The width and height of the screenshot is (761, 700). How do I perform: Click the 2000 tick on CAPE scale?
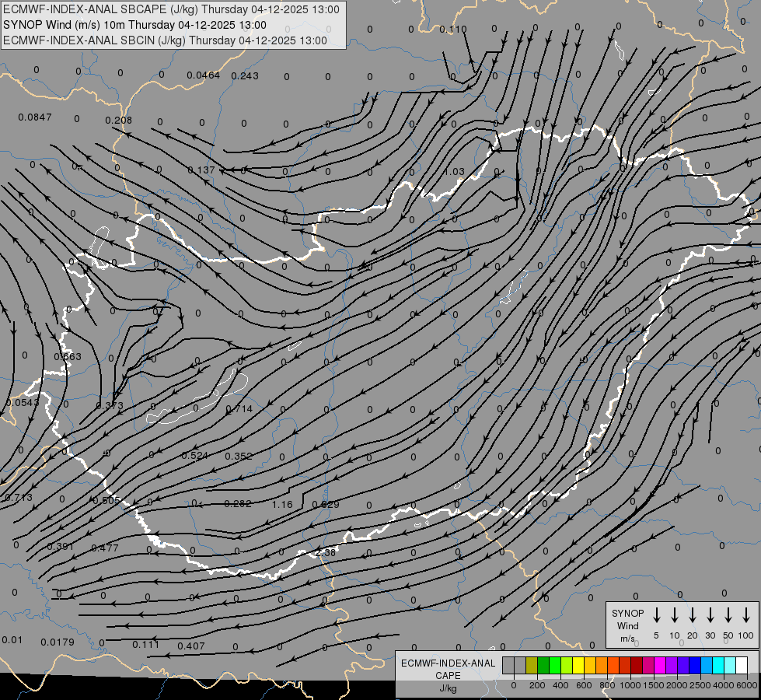pos(677,685)
